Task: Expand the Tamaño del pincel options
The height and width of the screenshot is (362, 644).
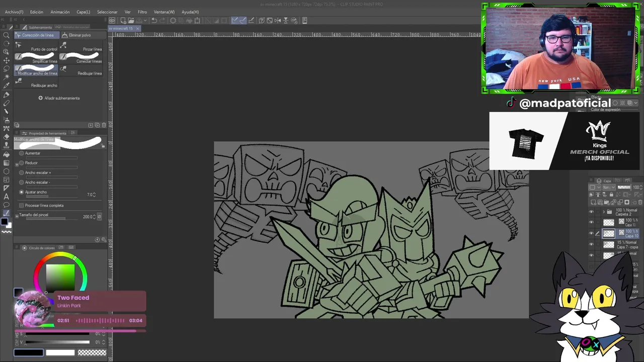Action: point(17,216)
